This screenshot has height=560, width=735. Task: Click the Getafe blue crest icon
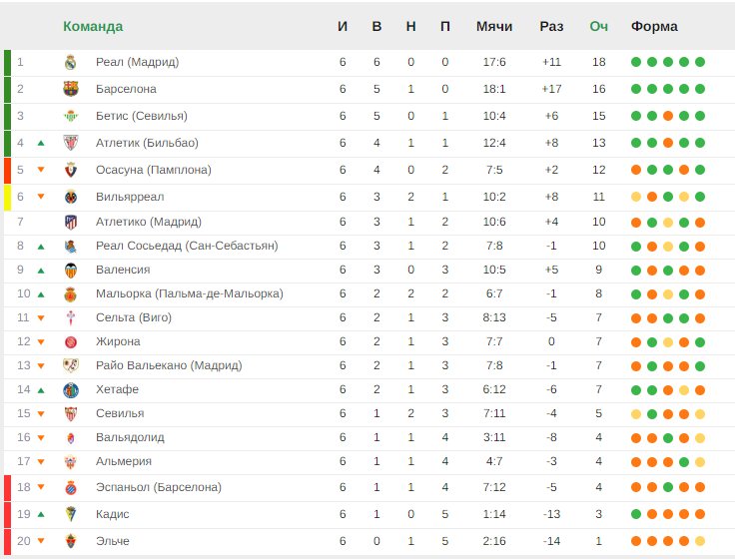(70, 390)
